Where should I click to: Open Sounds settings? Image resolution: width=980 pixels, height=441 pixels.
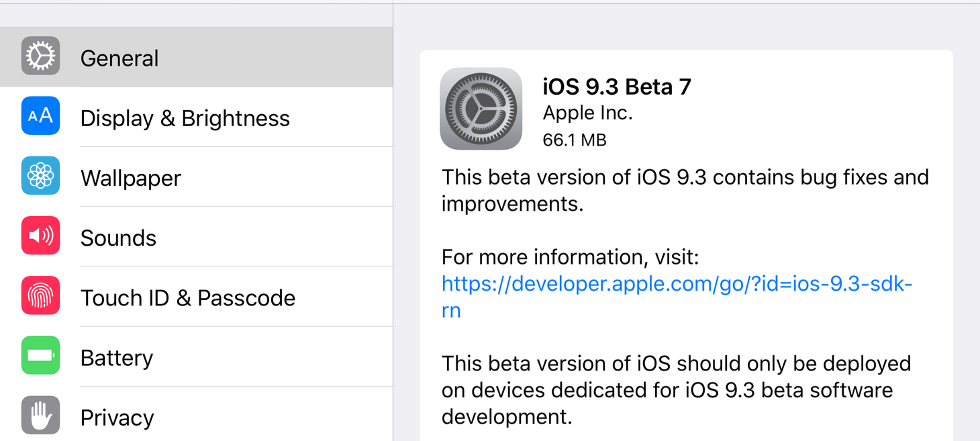(x=196, y=237)
